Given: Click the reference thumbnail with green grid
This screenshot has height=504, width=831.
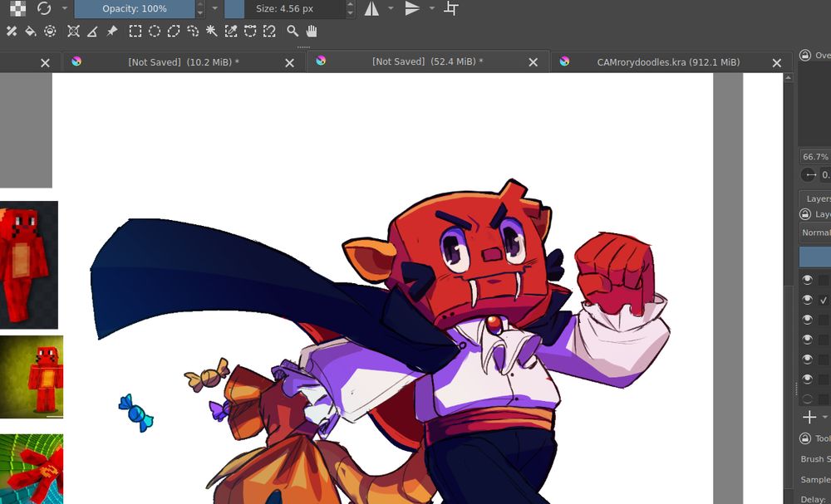Looking at the screenshot, I should pos(32,469).
